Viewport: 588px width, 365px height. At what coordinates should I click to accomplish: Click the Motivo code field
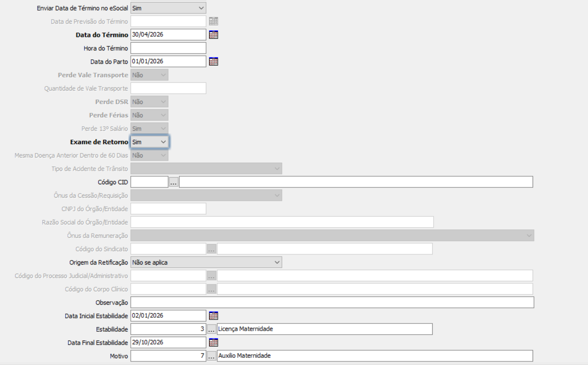pos(168,356)
